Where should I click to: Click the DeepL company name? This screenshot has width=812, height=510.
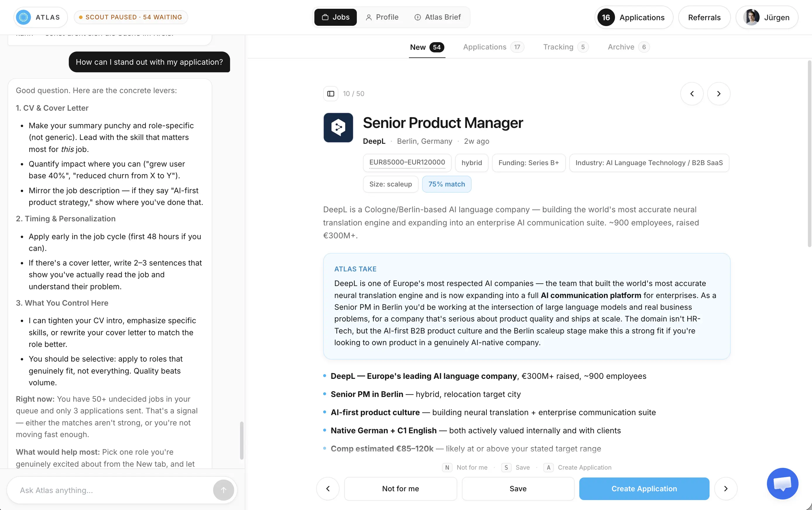tap(374, 141)
